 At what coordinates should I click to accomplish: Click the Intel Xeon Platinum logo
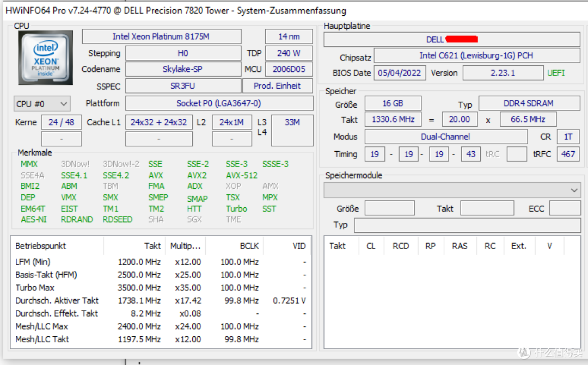45,58
